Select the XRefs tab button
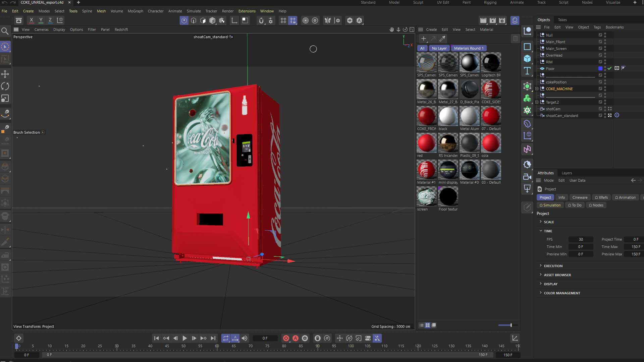Screen dimensions: 644x362 pos(601,197)
